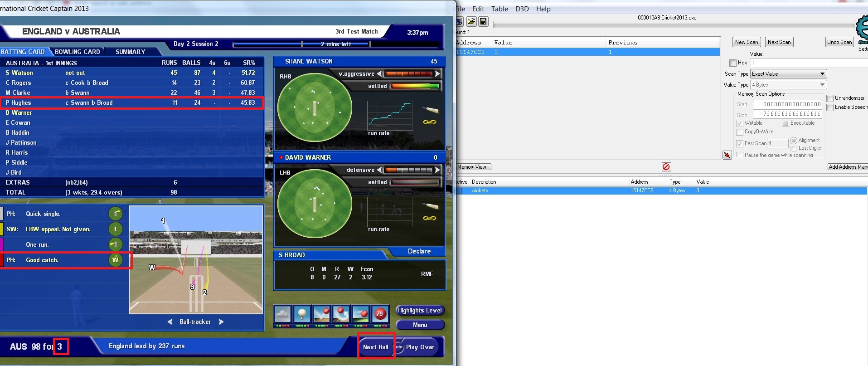Click the red clear list icon
The image size is (868, 366).
666,167
